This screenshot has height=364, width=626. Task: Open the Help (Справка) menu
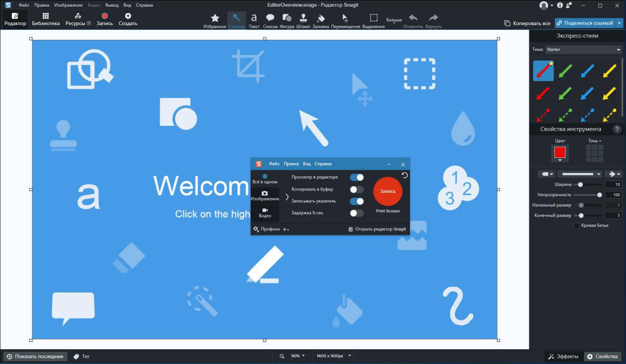(144, 5)
